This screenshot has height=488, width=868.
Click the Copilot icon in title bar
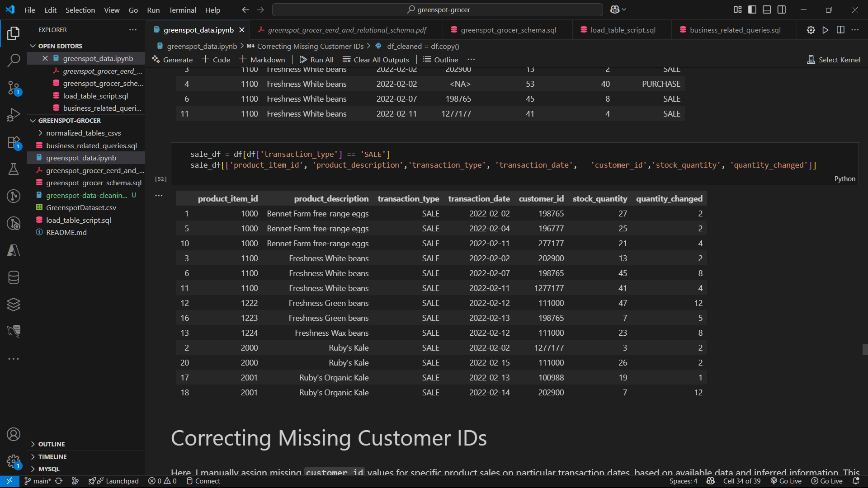[x=615, y=9]
